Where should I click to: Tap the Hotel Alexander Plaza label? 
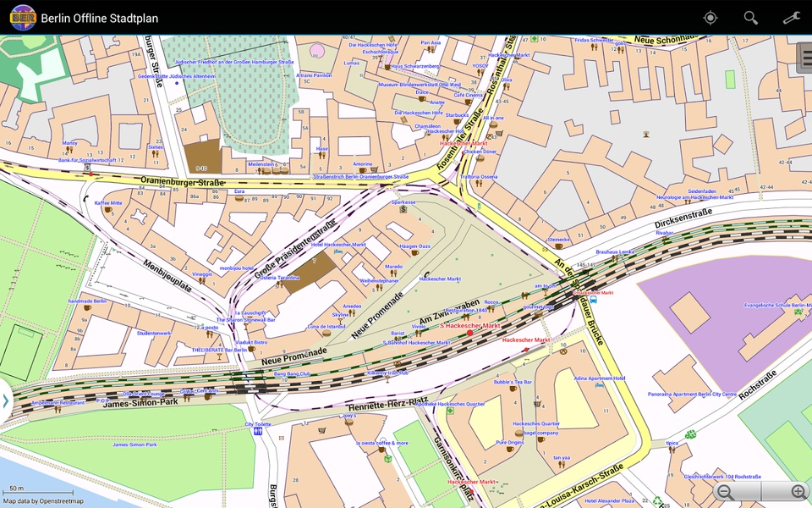click(610, 500)
